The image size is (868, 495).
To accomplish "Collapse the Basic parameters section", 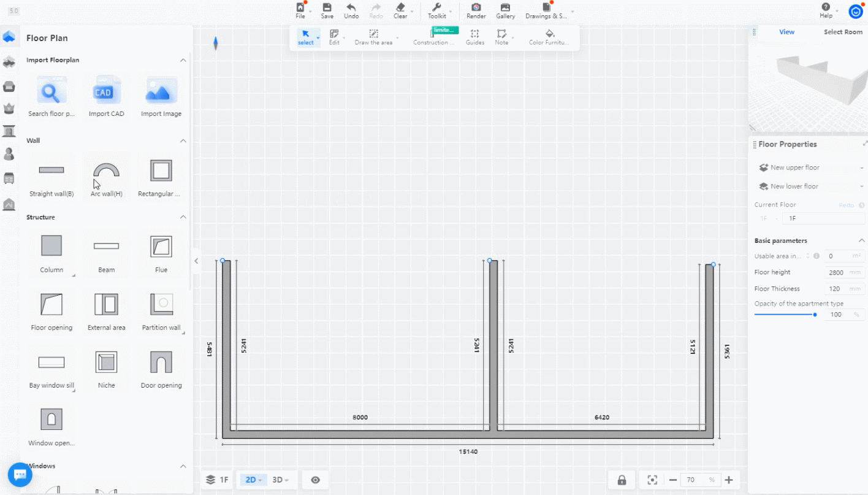I will [x=861, y=240].
